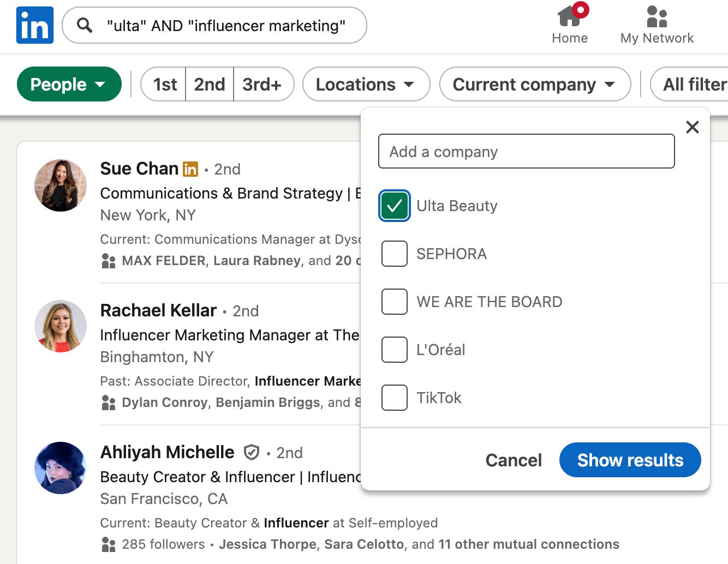Click Rachael Kellar's profile photo
The width and height of the screenshot is (728, 564).
(61, 326)
